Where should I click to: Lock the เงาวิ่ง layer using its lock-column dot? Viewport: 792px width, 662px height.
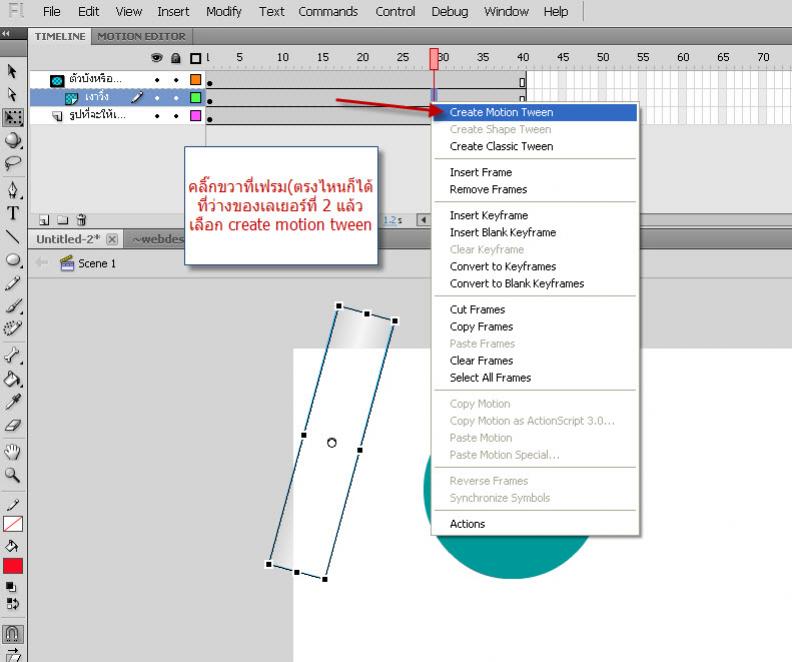coord(176,97)
